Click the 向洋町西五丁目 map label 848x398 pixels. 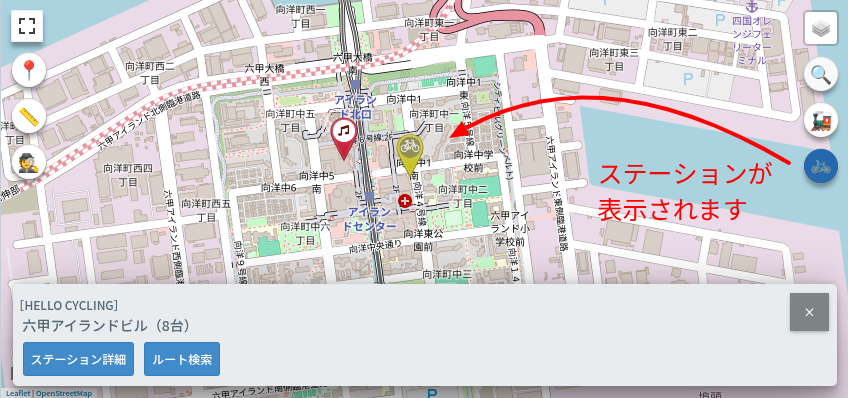tap(206, 211)
